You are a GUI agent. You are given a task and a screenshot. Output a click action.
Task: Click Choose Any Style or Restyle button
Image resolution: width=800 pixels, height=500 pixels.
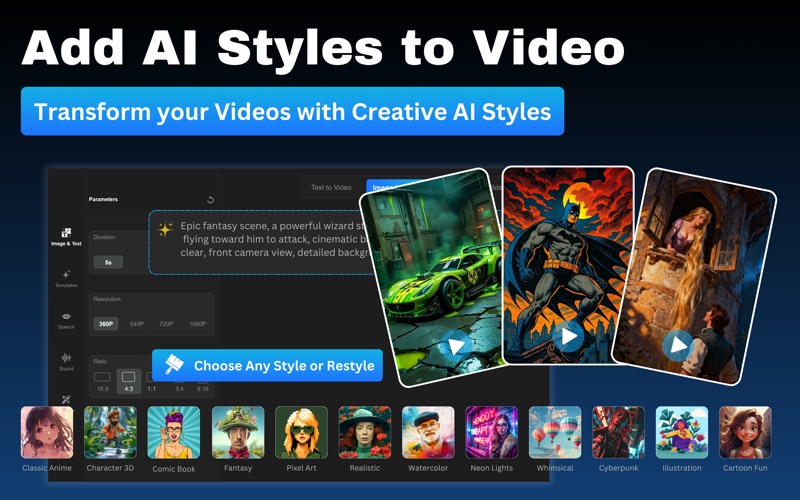(267, 365)
